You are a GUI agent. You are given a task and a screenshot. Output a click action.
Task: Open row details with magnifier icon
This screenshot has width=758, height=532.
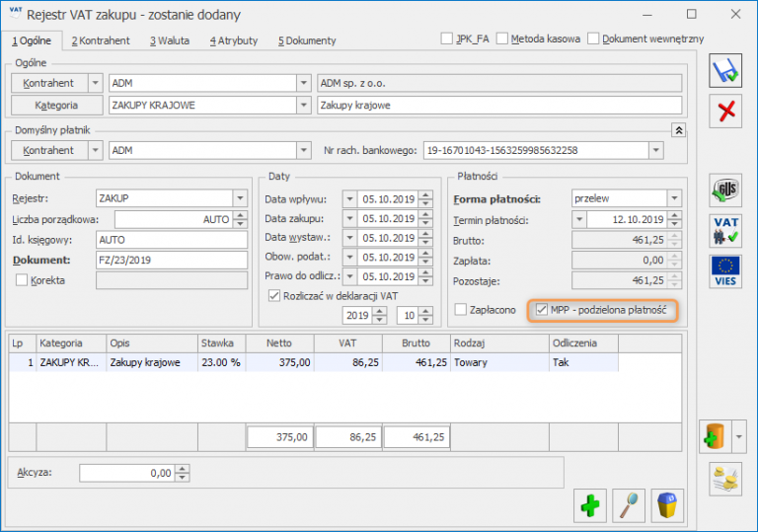coord(629,504)
